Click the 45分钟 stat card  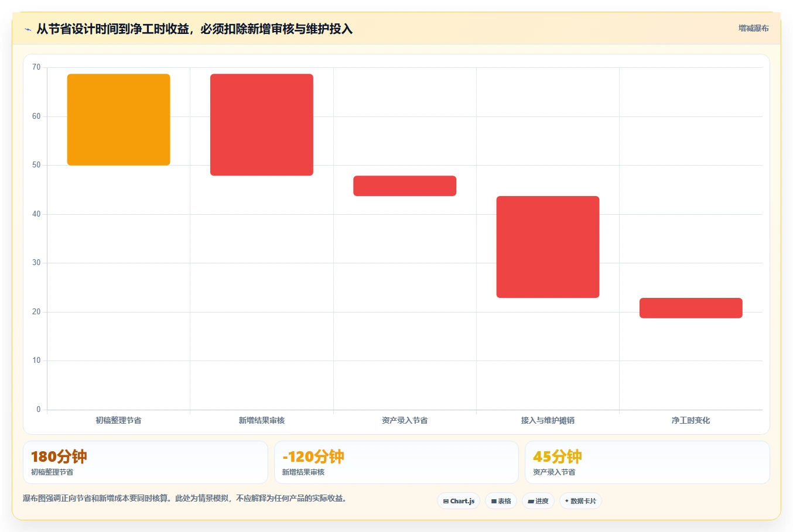coord(647,462)
